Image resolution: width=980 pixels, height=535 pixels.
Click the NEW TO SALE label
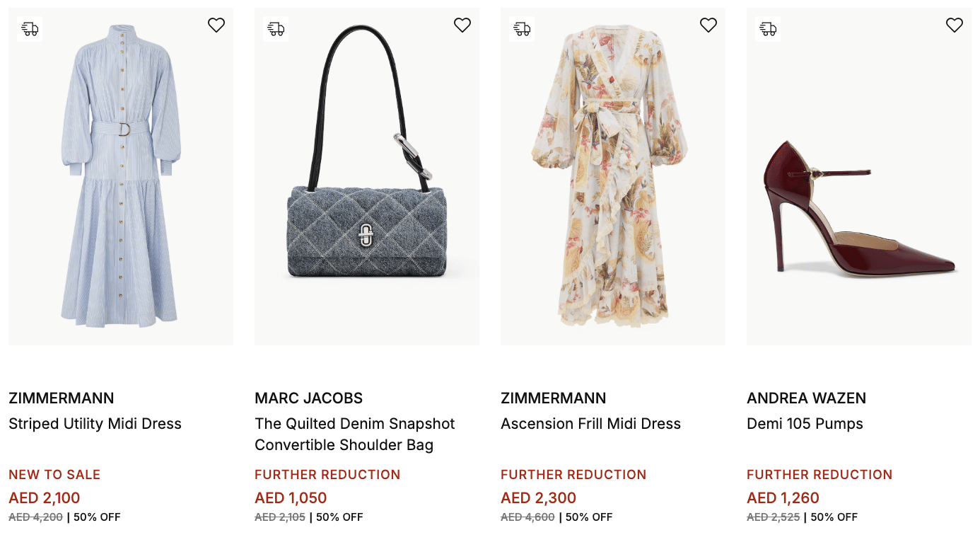click(x=54, y=475)
